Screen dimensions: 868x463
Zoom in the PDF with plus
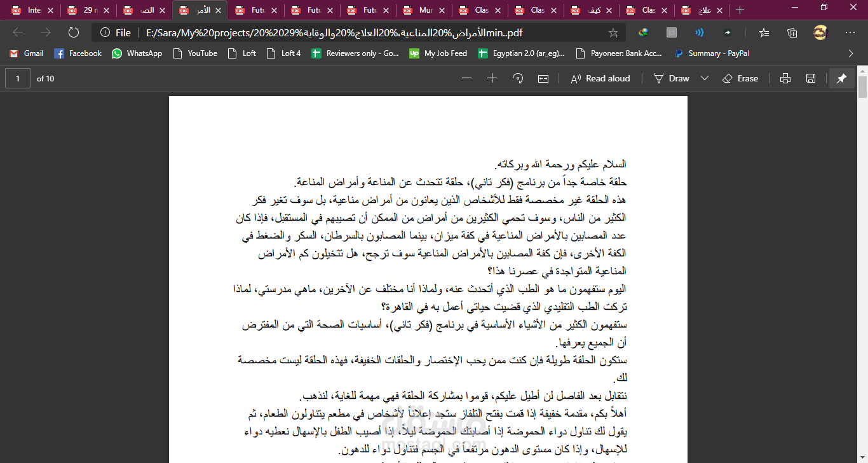tap(492, 78)
